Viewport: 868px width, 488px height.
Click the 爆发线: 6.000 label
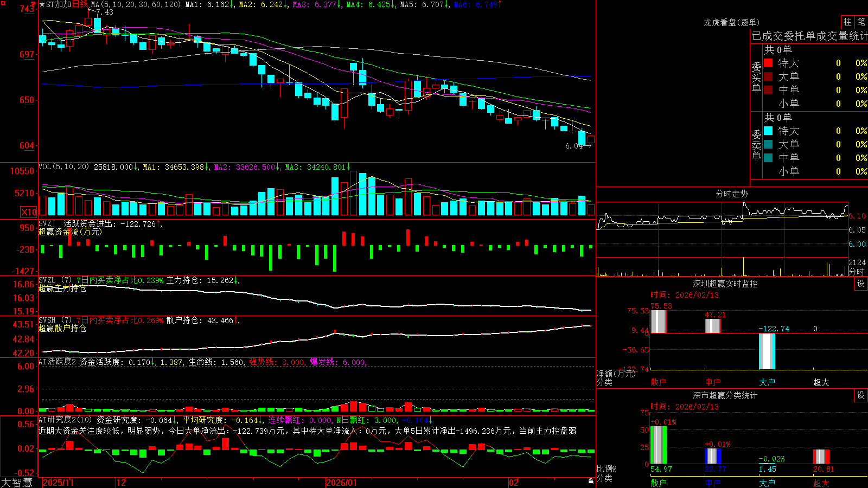pyautogui.click(x=337, y=362)
